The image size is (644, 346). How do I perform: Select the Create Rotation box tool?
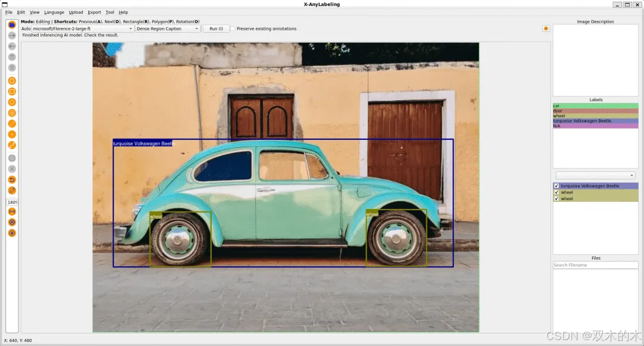pos(12,102)
